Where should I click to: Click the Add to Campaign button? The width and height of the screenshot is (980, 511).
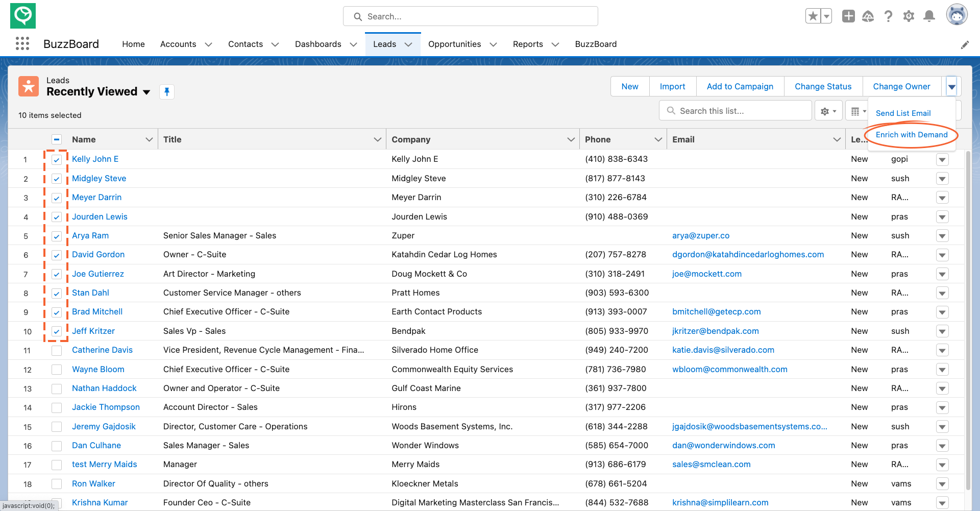pyautogui.click(x=740, y=87)
